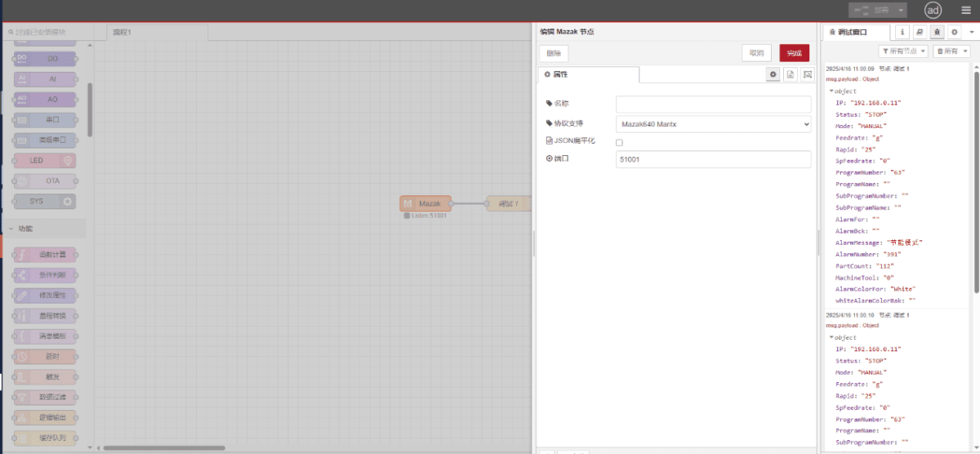Click the PartCount "112" entry
The width and height of the screenshot is (980, 454).
[x=865, y=266]
